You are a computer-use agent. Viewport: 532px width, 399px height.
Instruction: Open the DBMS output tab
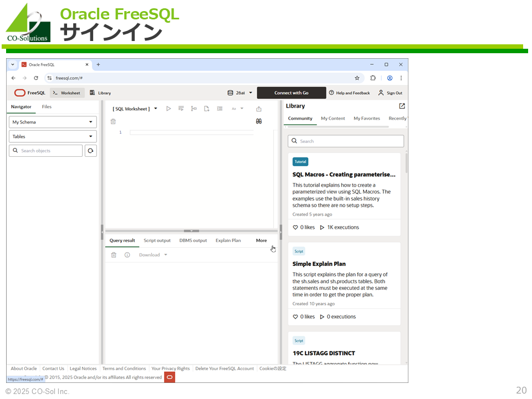(x=193, y=241)
